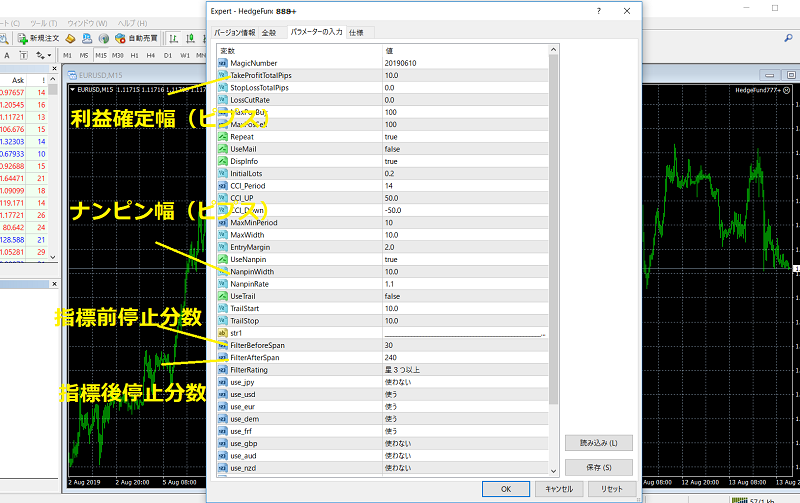Toggle the 自動売買 (AutoTrading) button
Screen dimensions: 800x503
[x=134, y=37]
